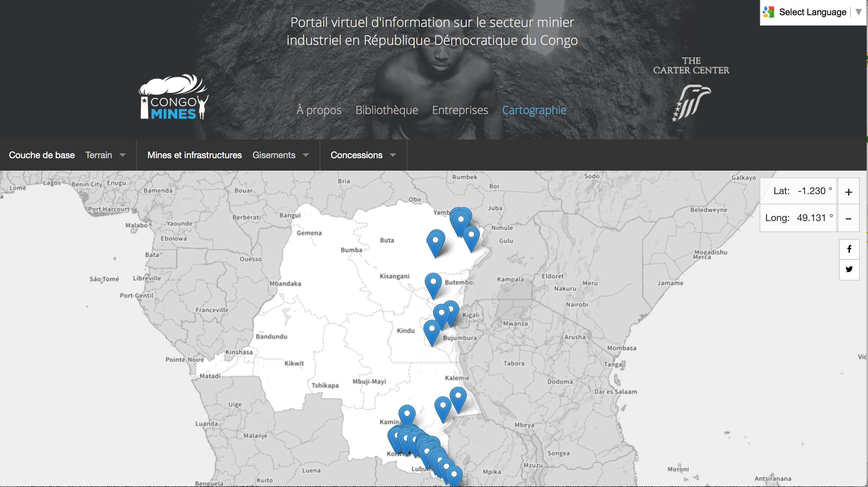Open the Cartographie link

pyautogui.click(x=534, y=110)
